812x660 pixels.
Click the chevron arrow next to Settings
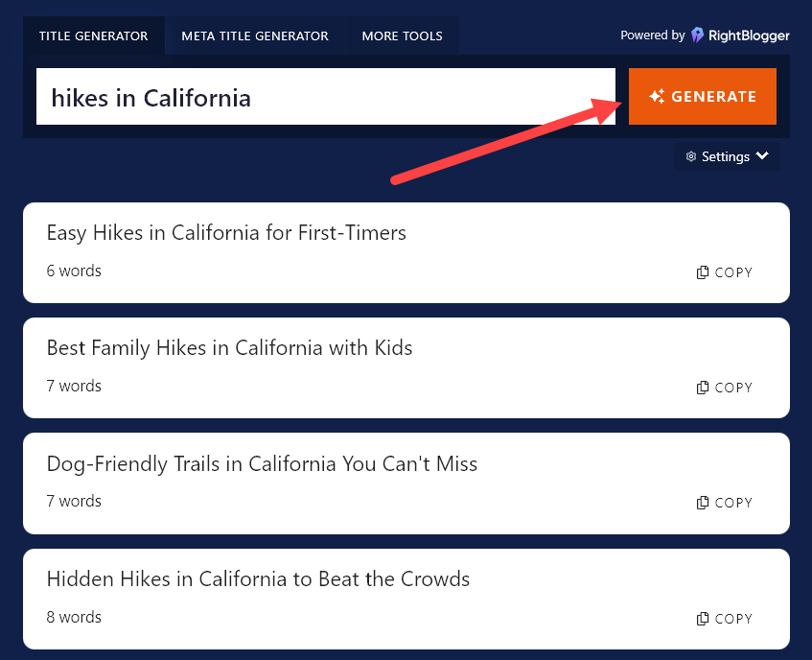762,156
